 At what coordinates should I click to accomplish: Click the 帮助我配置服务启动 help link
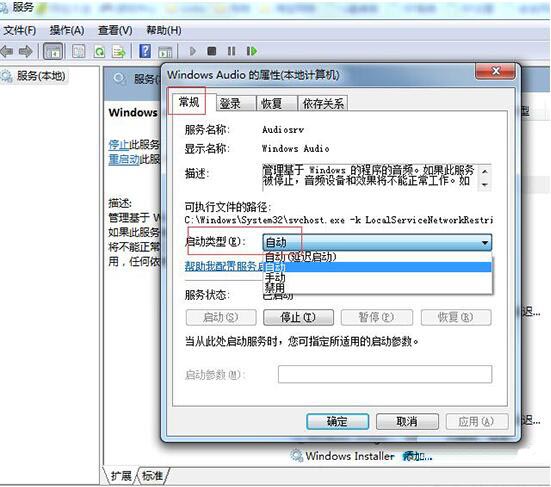pos(224,266)
